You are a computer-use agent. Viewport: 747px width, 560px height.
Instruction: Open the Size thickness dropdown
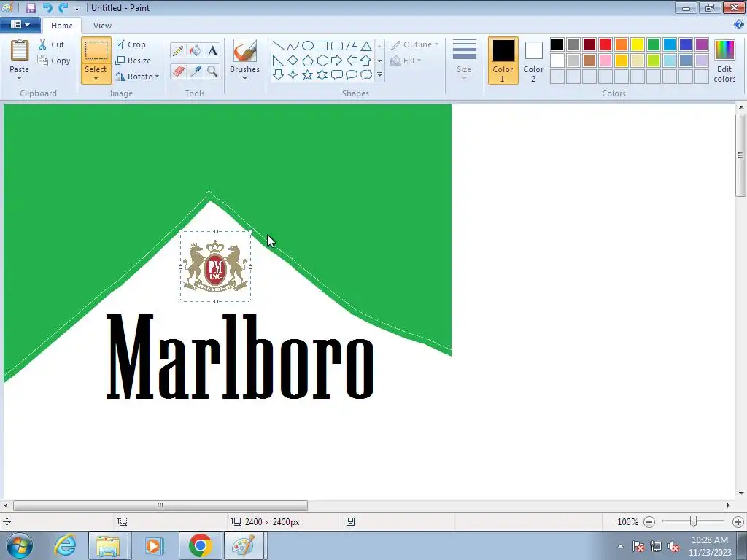tap(464, 61)
